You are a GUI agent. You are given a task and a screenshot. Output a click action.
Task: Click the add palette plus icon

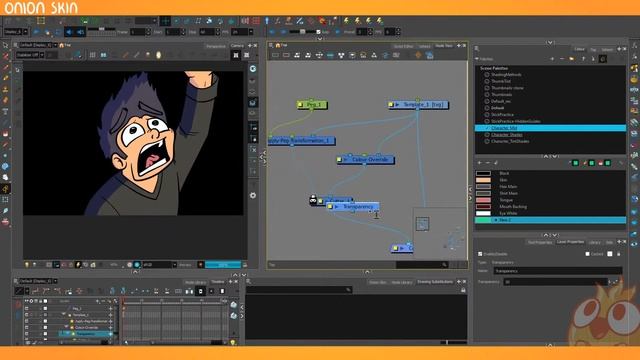click(552, 59)
